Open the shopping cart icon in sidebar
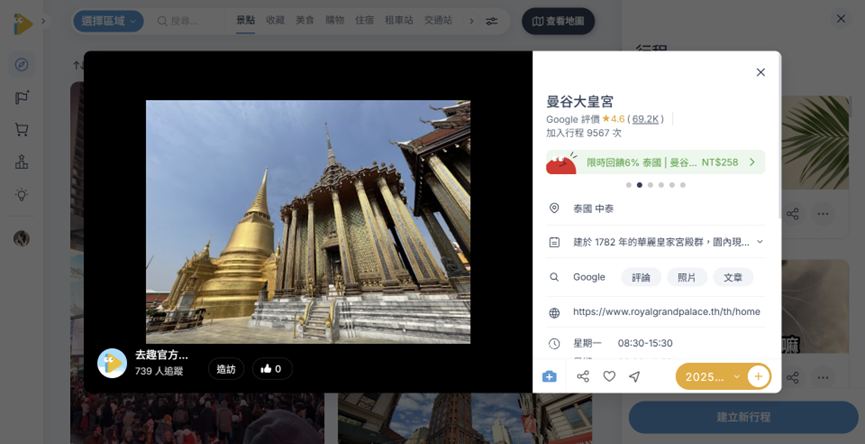Image resolution: width=865 pixels, height=444 pixels. (x=22, y=130)
